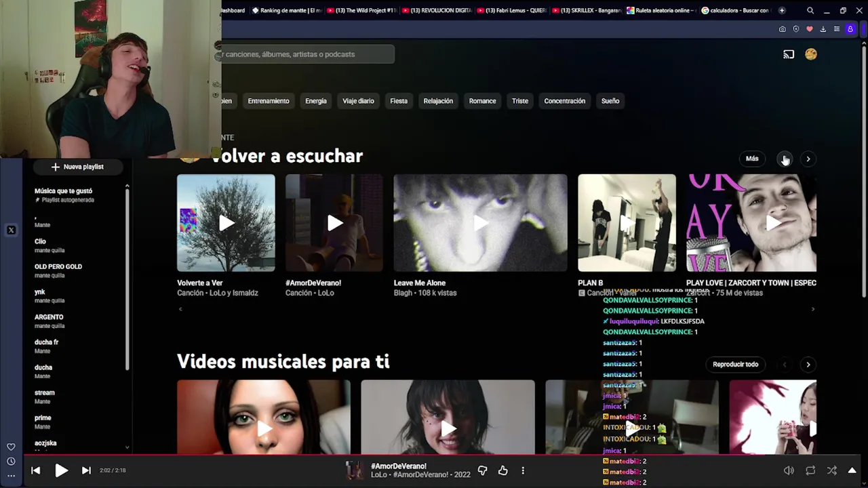
Task: Click the browser snapshot camera icon
Action: coord(782,29)
